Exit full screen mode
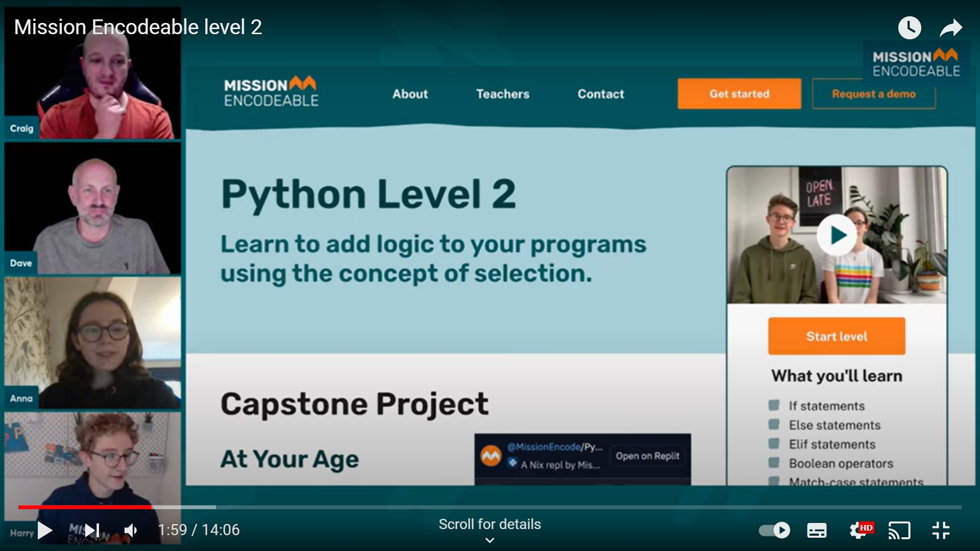 coord(941,531)
